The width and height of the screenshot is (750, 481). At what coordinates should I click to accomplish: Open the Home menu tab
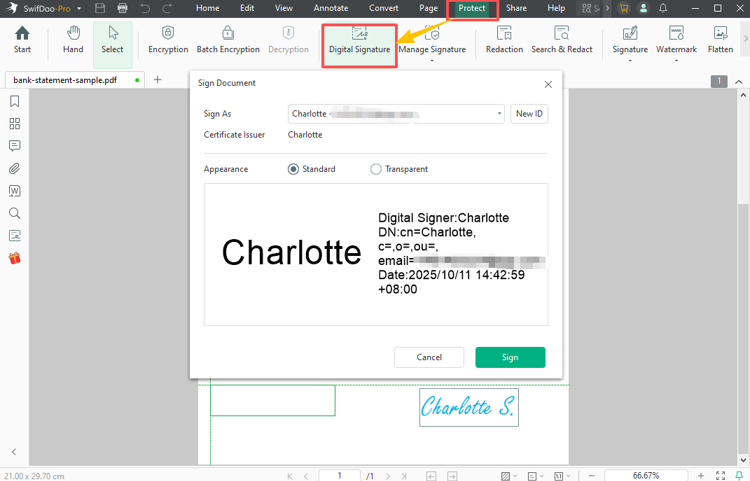[x=208, y=8]
